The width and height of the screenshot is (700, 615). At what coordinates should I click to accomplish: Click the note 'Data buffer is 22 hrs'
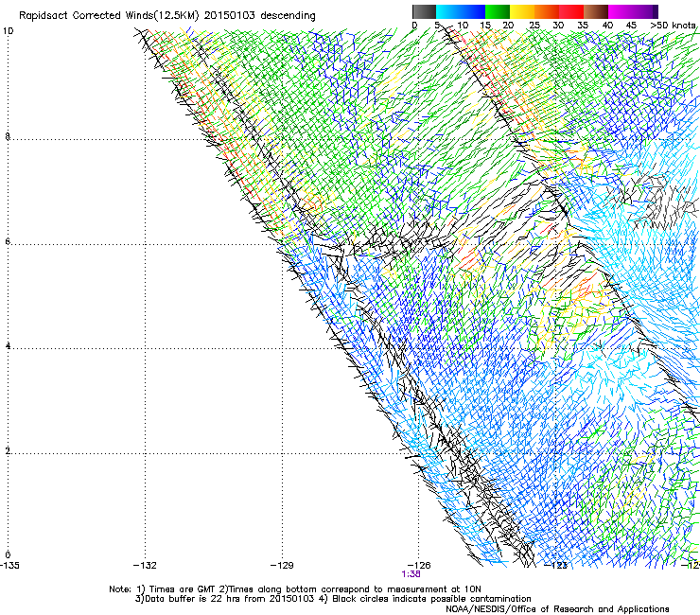coord(193,599)
